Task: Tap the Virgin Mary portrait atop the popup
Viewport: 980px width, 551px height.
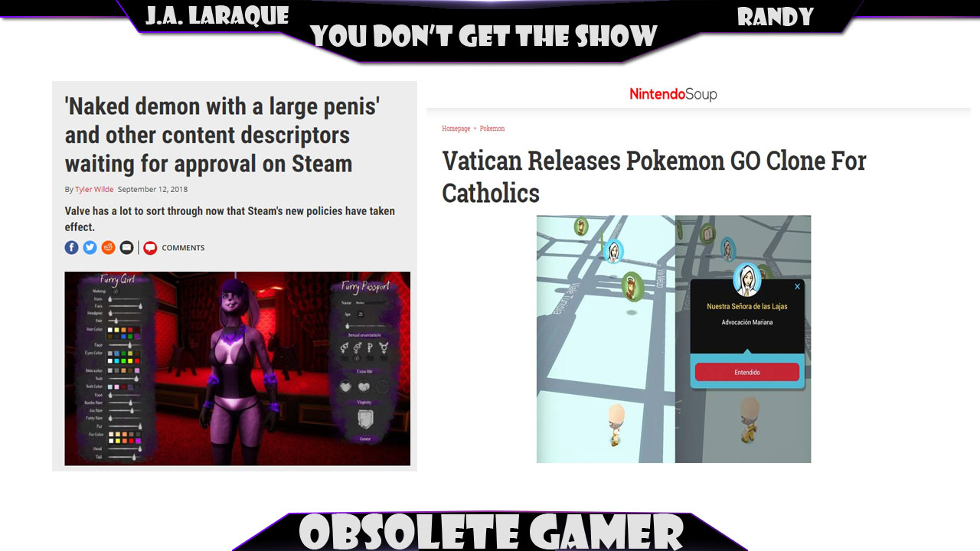Action: click(746, 280)
